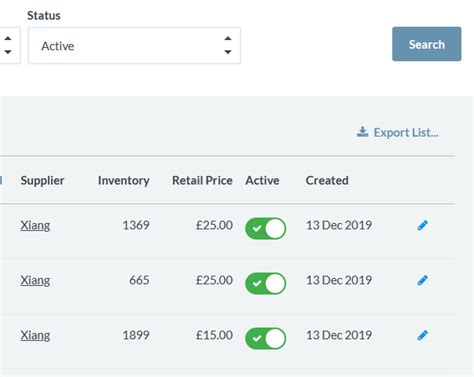The image size is (474, 377).
Task: Click the Active column header
Action: (262, 181)
